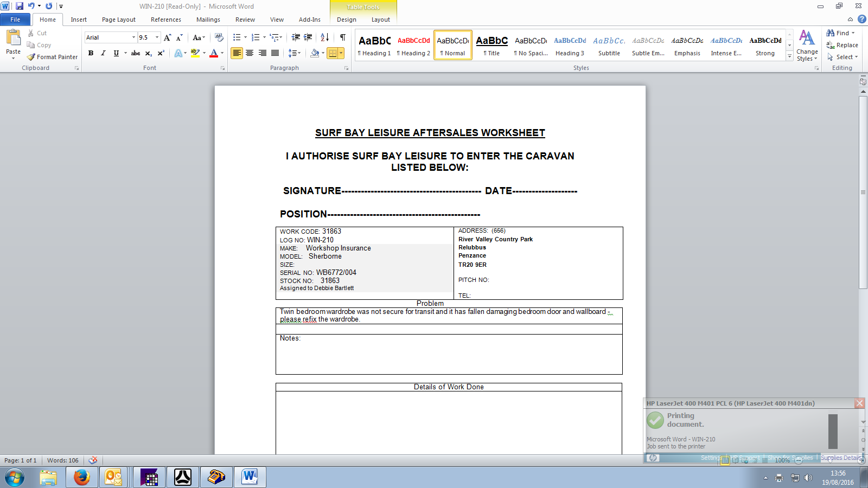Open the font name dropdown showing Arial
This screenshot has width=868, height=488.
[133, 37]
